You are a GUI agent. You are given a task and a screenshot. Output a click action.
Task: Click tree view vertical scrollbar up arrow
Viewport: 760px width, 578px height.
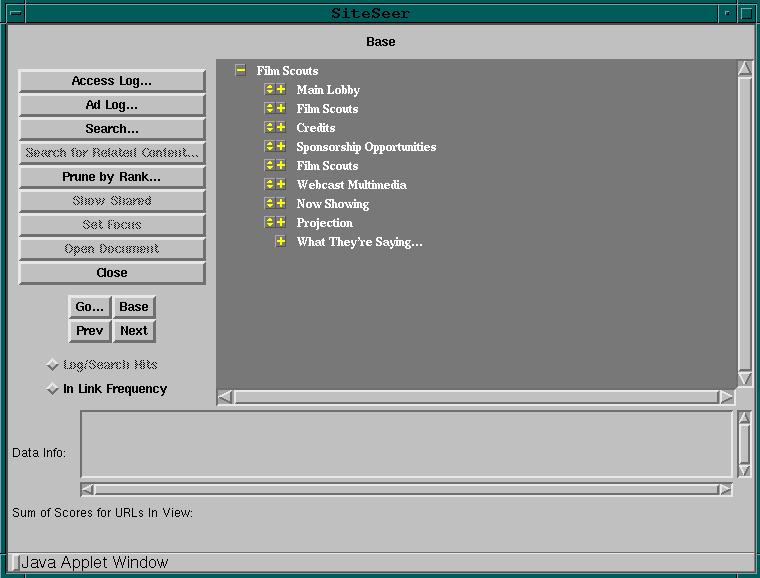click(x=745, y=68)
